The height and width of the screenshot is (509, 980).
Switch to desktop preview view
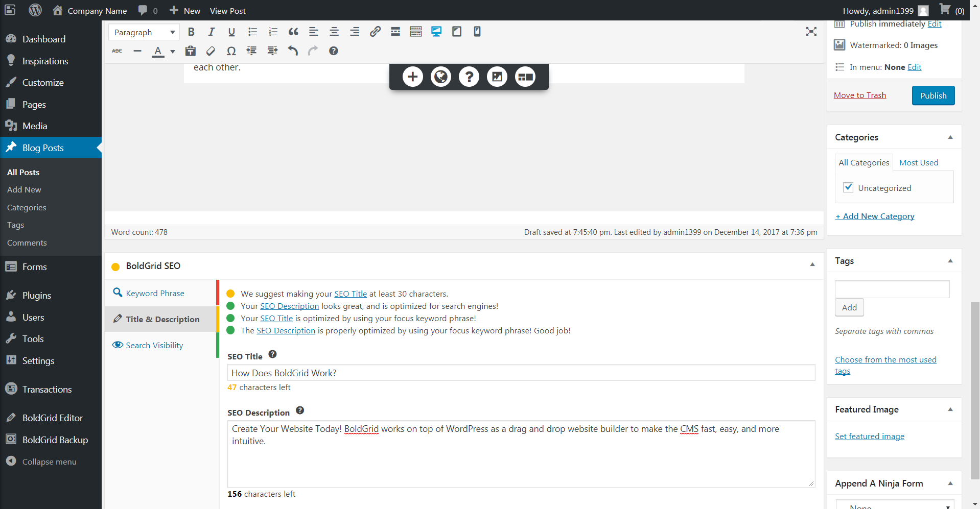point(436,32)
